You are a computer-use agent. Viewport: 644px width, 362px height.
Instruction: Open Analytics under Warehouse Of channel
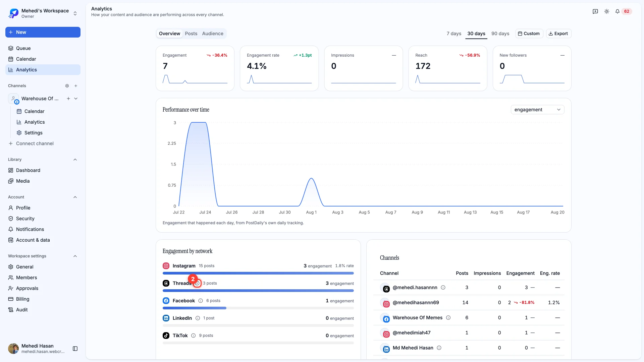[x=47, y=122]
